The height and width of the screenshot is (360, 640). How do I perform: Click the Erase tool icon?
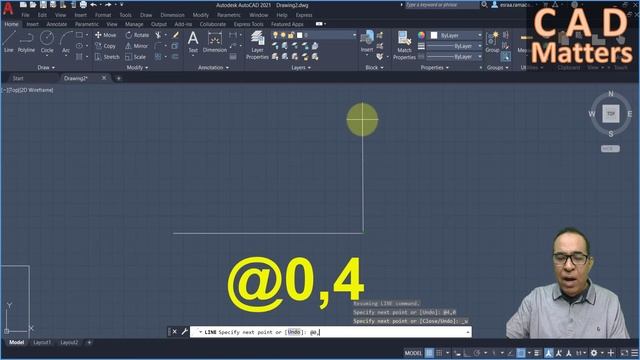click(176, 35)
